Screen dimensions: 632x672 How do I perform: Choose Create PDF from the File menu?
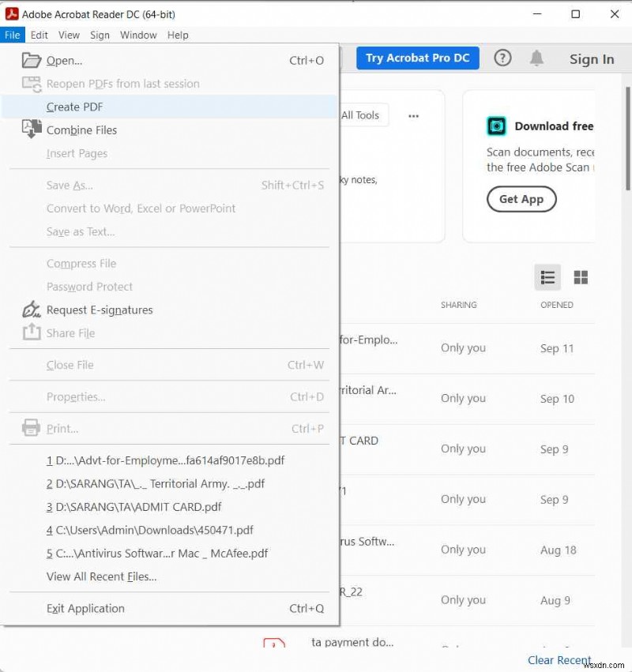[x=74, y=107]
